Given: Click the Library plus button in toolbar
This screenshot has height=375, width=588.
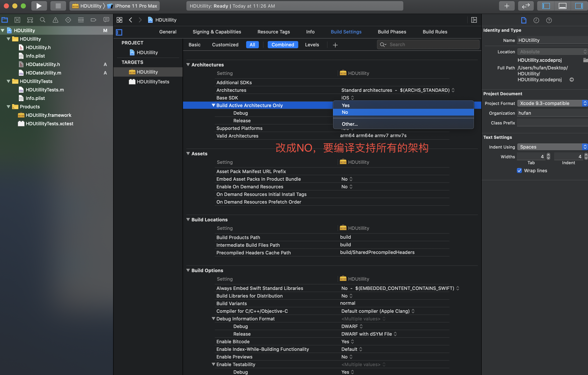Looking at the screenshot, I should [506, 6].
